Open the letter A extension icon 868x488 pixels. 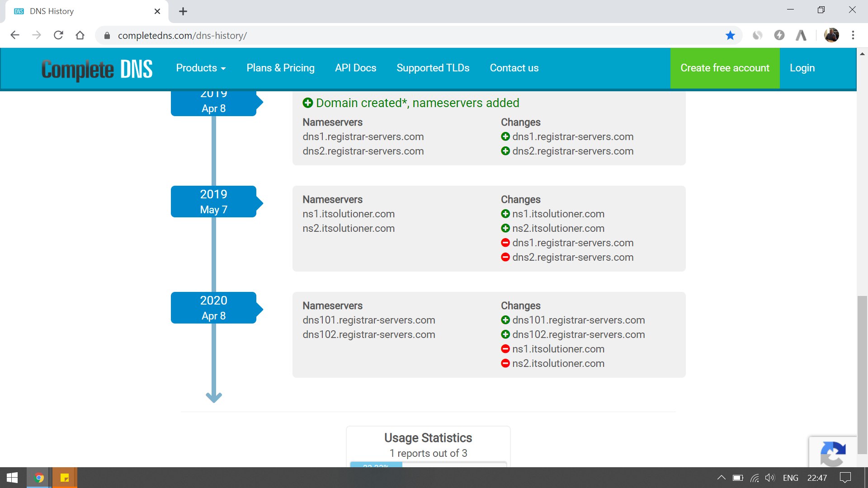(801, 35)
